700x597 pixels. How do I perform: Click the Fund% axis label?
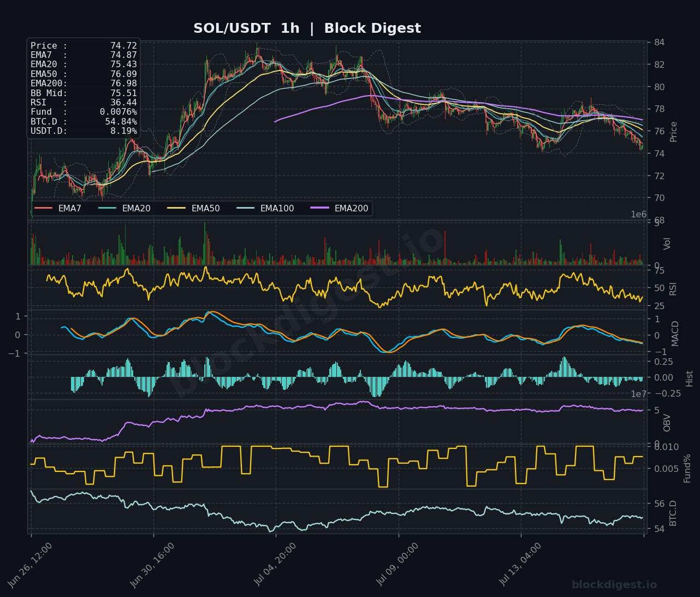pos(687,468)
